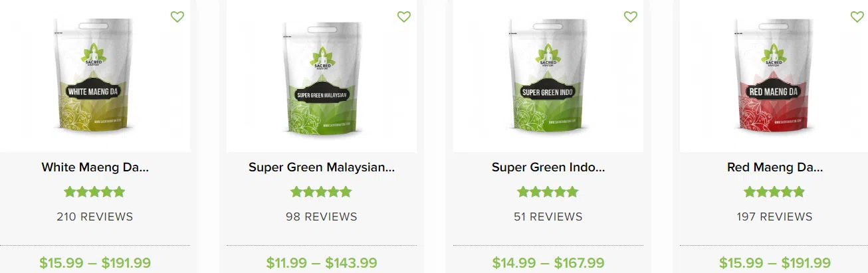
Task: Click the Super Green Indo wishlist heart
Action: tap(630, 17)
